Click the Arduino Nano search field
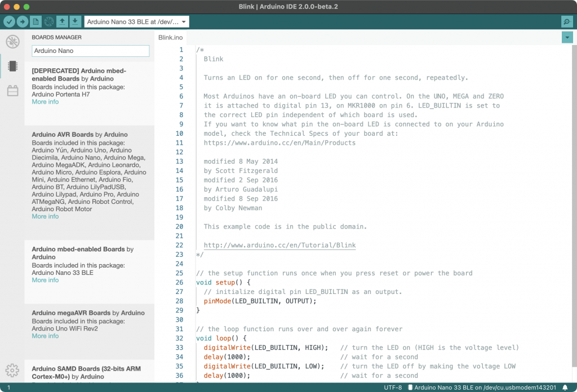Image resolution: width=577 pixels, height=392 pixels. click(x=90, y=51)
